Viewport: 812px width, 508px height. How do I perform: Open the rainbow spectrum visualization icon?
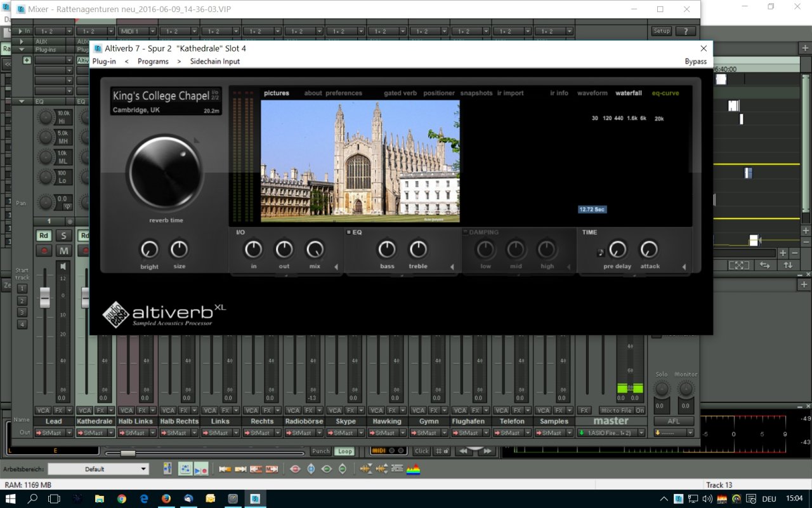(x=413, y=469)
